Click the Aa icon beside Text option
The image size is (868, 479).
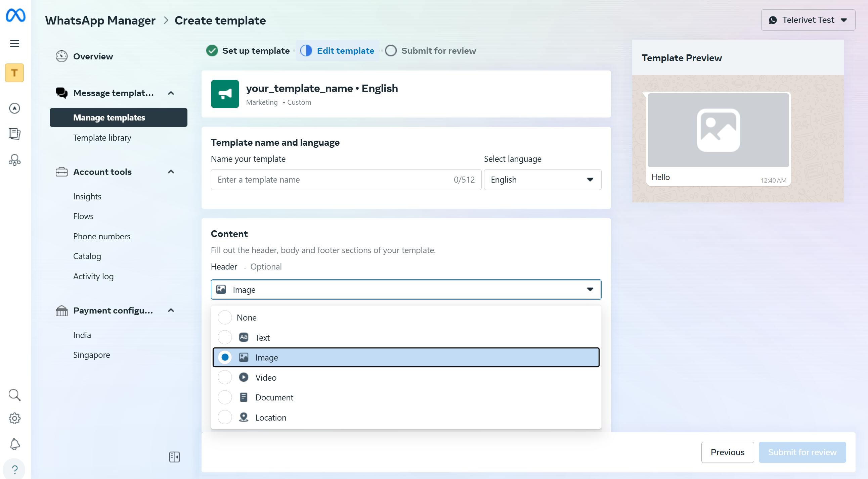[x=243, y=337]
